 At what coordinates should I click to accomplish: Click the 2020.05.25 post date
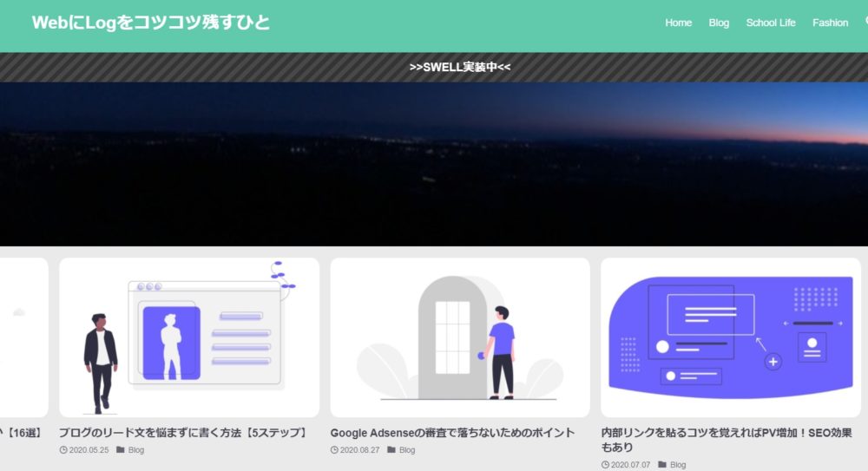[x=89, y=450]
